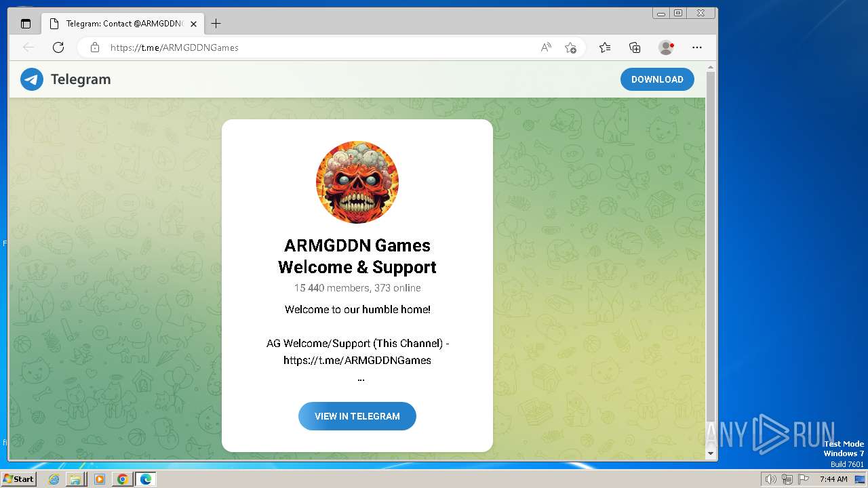Image resolution: width=868 pixels, height=488 pixels.
Task: Open the Edge tab actions menu icon
Action: [x=26, y=24]
